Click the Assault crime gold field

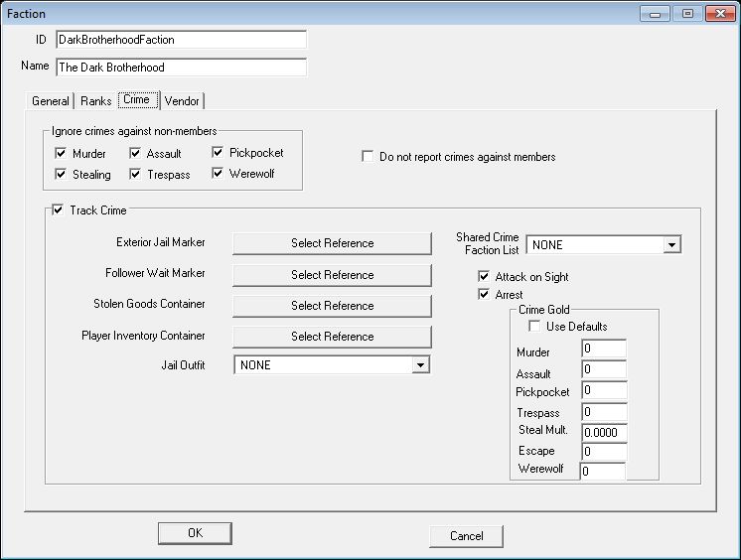(x=604, y=369)
